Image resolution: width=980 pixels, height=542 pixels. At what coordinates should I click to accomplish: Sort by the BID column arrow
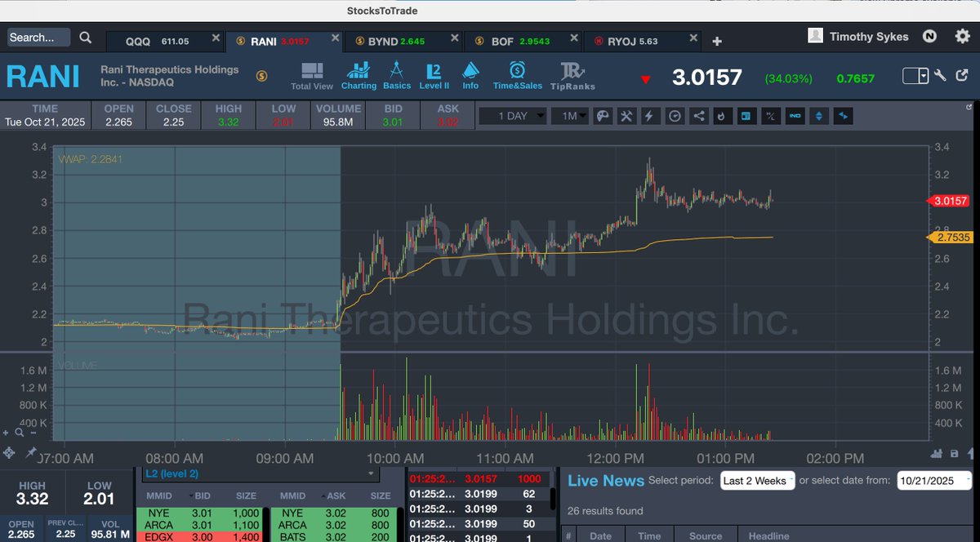pos(192,495)
